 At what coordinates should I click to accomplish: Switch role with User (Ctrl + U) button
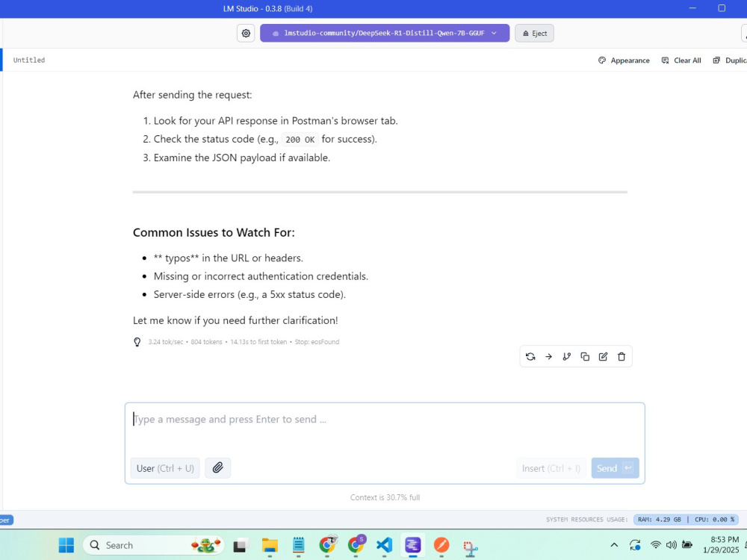165,468
